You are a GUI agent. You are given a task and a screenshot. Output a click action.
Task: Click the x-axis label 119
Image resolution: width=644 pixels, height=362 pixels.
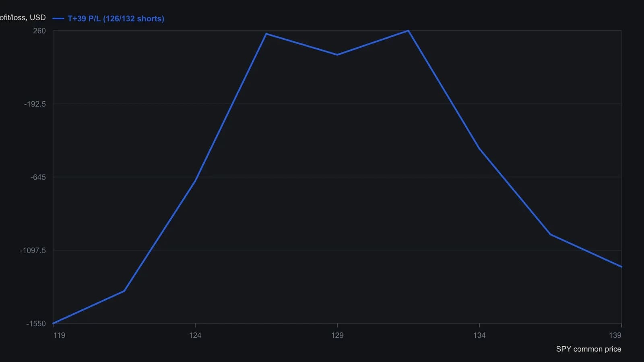pyautogui.click(x=59, y=335)
